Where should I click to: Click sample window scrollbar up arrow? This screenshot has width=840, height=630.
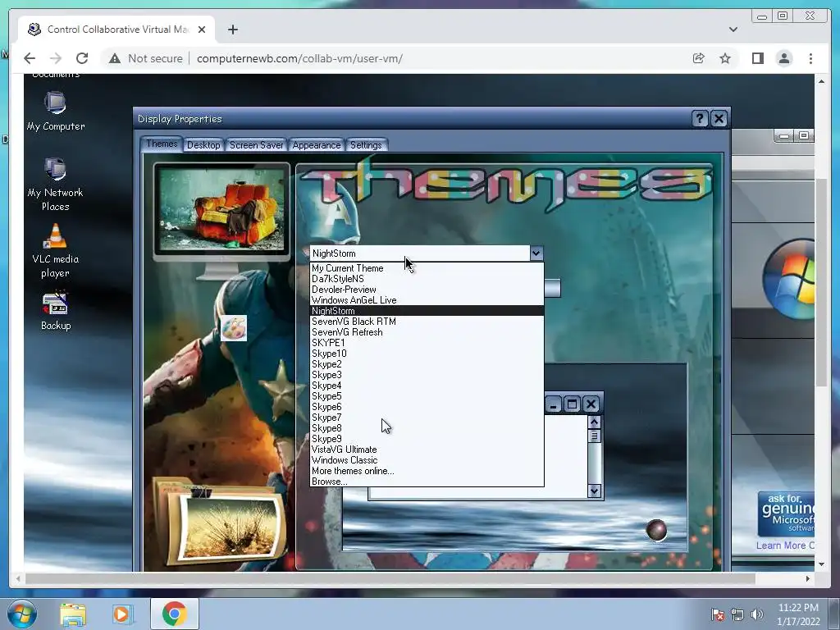[594, 422]
